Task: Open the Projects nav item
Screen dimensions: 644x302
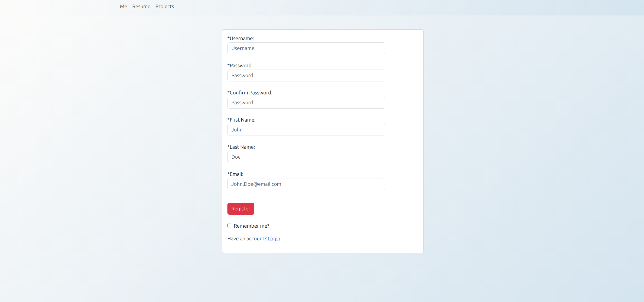Action: point(165,6)
